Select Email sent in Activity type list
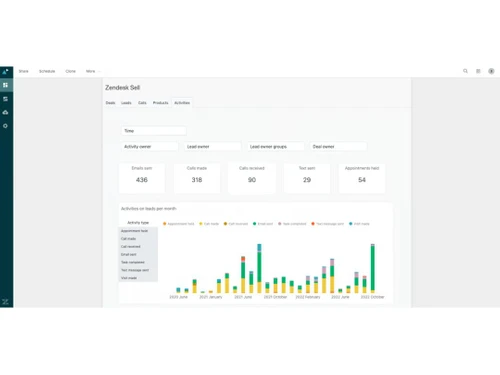The height and width of the screenshot is (375, 500). pos(138,254)
